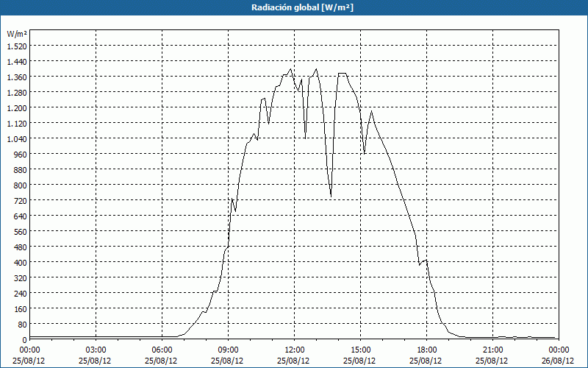Select the 1.520 y-axis value
This screenshot has height=368, width=588.
tap(17, 46)
